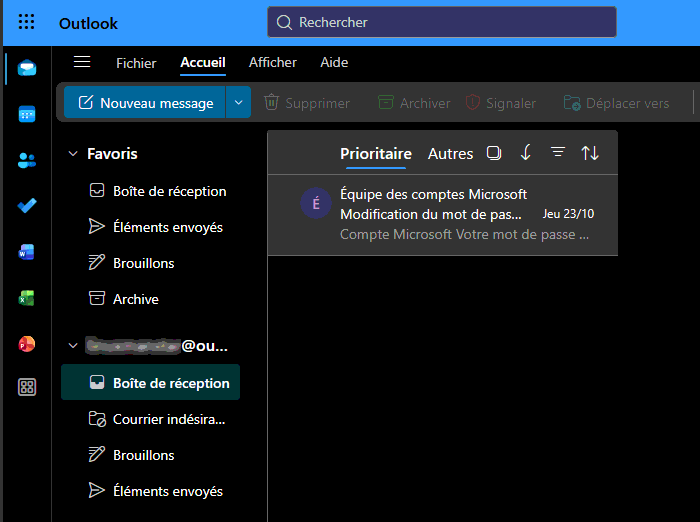Screen dimensions: 700x522
Task: Click inside the Rechercher search field
Action: click(x=442, y=22)
